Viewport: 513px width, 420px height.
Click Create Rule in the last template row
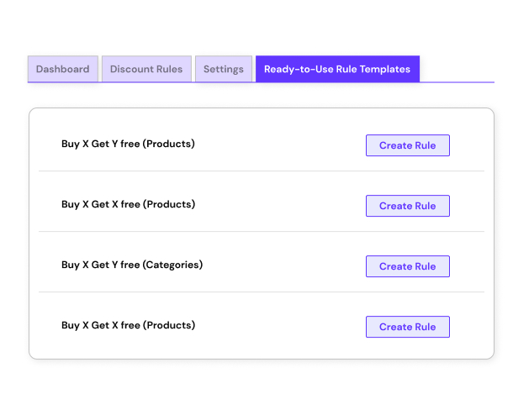(x=408, y=327)
